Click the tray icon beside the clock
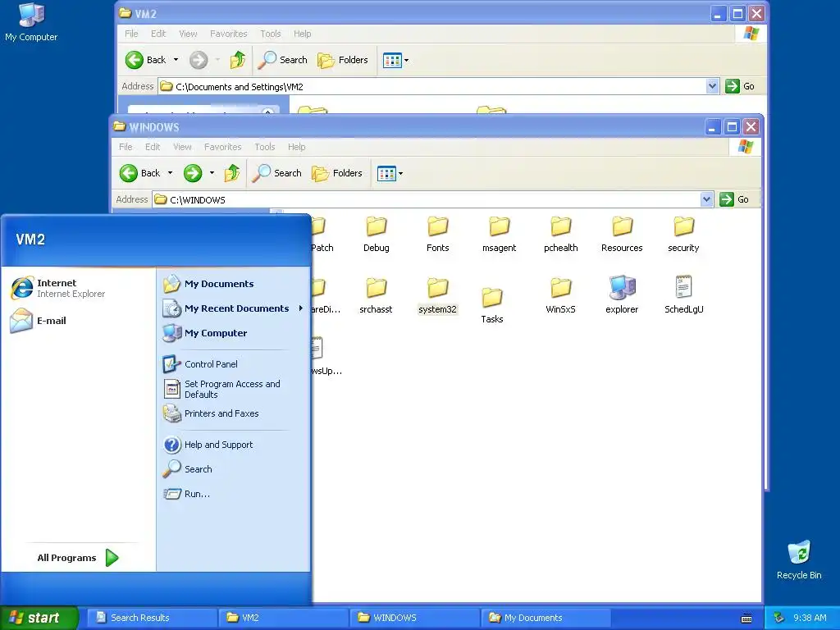840x630 pixels. pyautogui.click(x=779, y=618)
